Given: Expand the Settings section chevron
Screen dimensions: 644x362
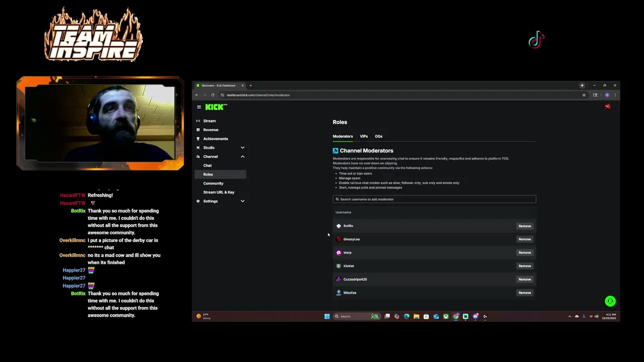Looking at the screenshot, I should [x=243, y=201].
